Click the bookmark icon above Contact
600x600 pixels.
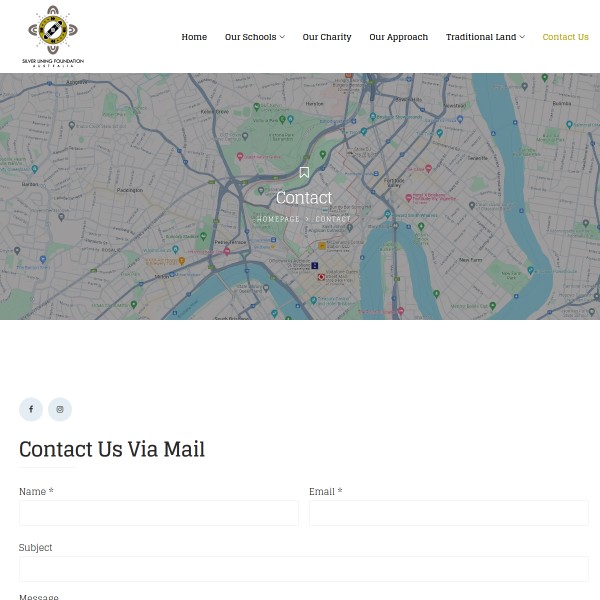click(304, 172)
